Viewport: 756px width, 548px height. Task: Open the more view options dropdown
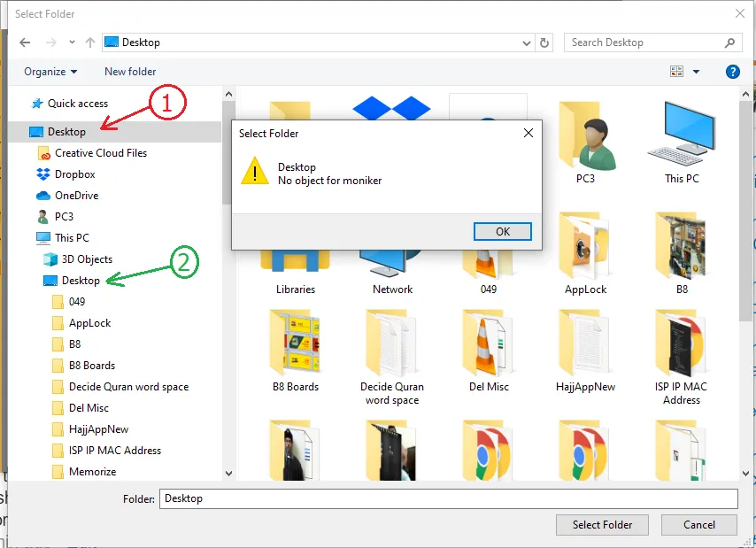[x=696, y=72]
